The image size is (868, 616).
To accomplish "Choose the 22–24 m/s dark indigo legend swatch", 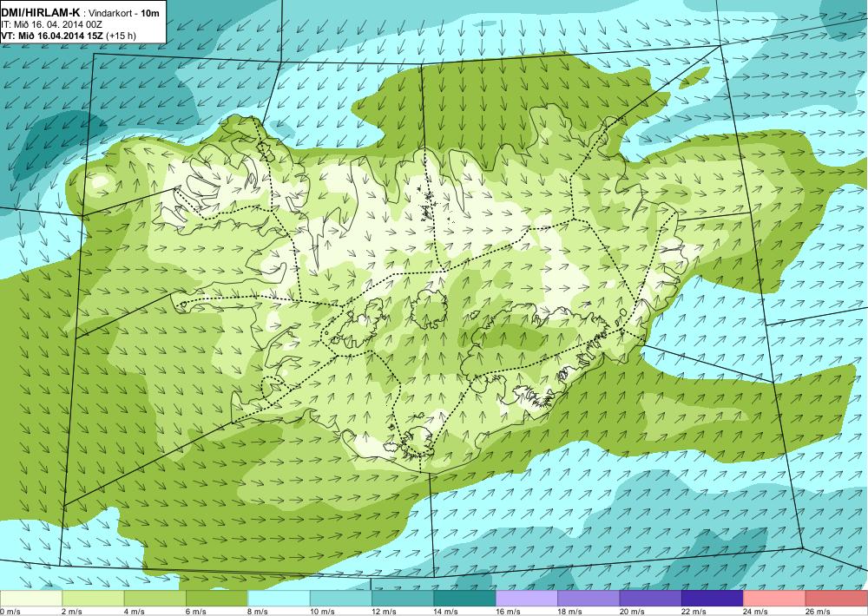I will tap(713, 599).
